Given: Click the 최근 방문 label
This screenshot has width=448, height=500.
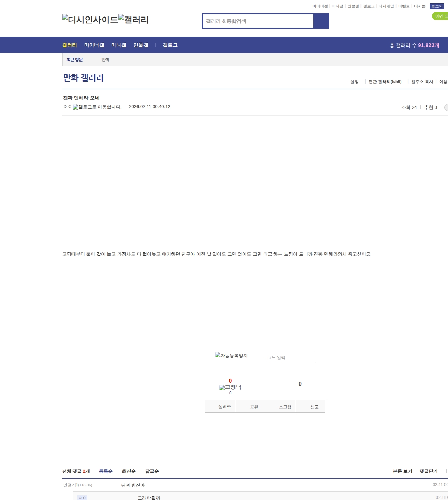Looking at the screenshot, I should pyautogui.click(x=75, y=60).
